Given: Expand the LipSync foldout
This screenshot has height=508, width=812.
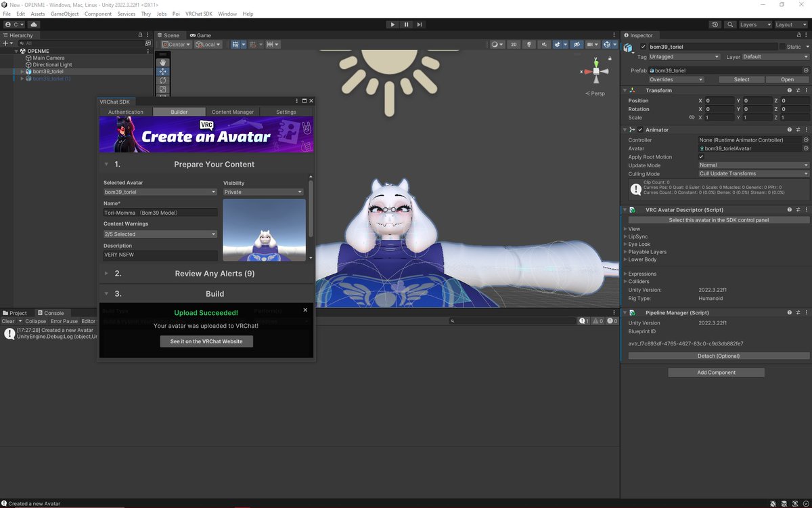Looking at the screenshot, I should click(625, 236).
